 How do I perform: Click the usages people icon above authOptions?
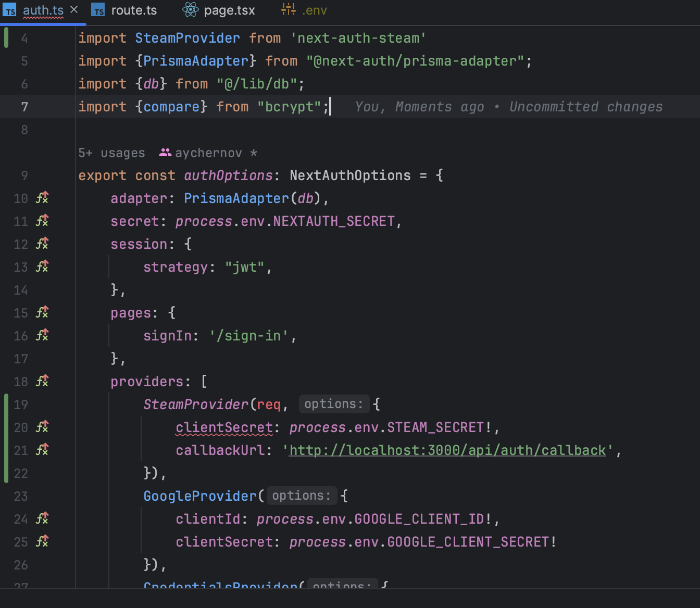click(x=165, y=151)
